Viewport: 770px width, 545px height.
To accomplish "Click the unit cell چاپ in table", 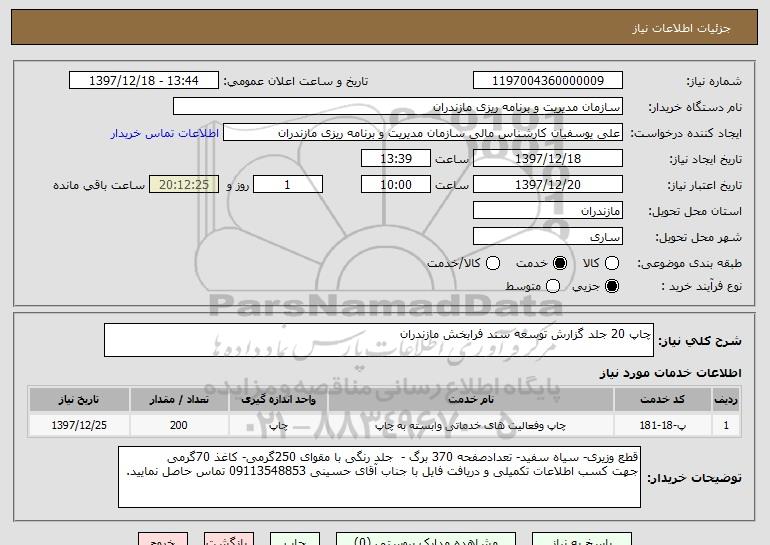I will [278, 425].
